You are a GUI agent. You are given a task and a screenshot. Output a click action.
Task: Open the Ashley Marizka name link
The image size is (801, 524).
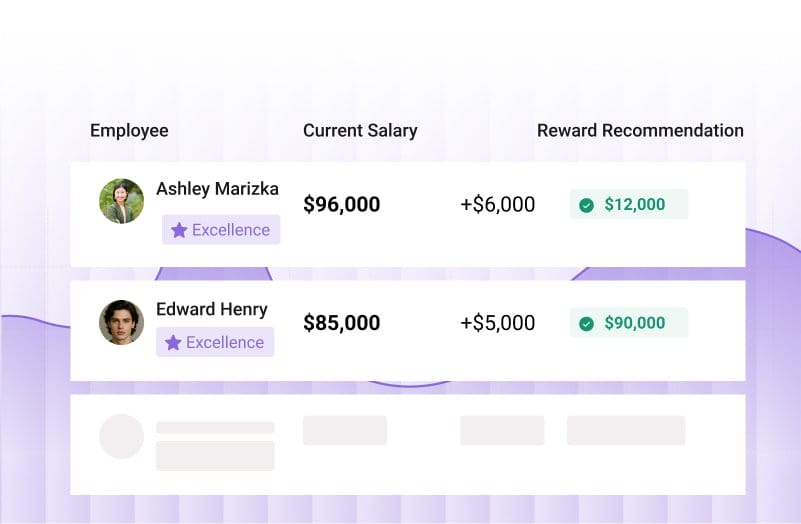[217, 189]
